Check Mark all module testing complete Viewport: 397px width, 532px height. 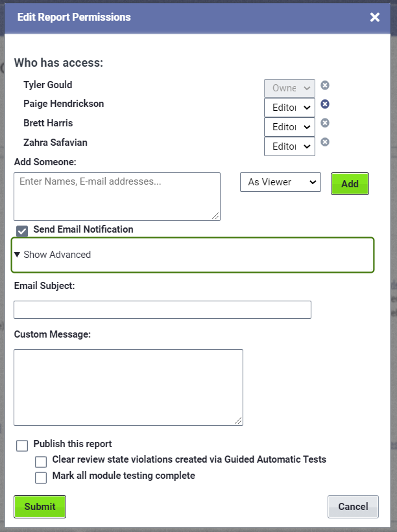point(41,478)
